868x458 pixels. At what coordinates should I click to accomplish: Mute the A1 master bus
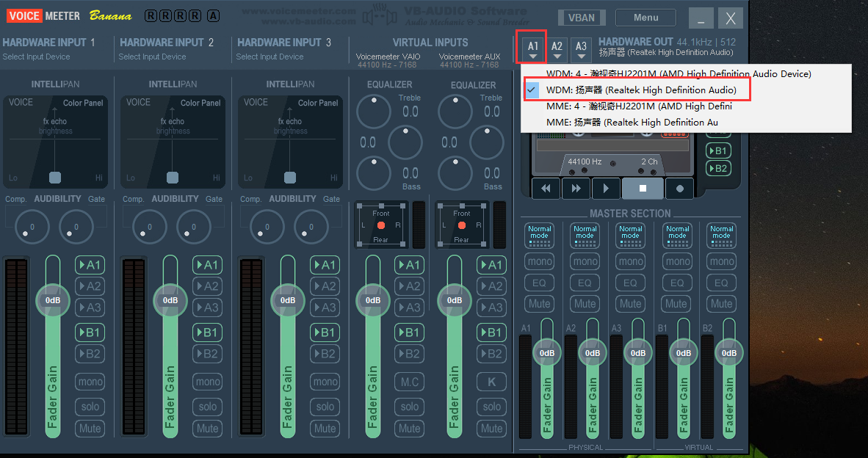point(539,304)
